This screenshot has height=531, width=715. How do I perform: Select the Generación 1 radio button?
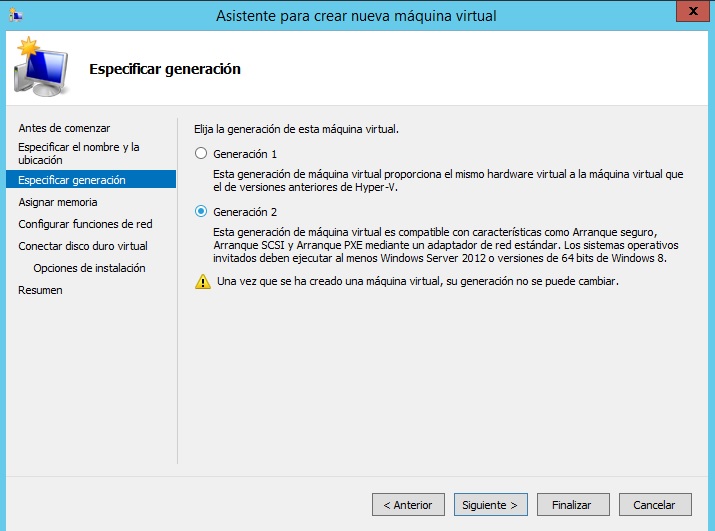tap(201, 154)
